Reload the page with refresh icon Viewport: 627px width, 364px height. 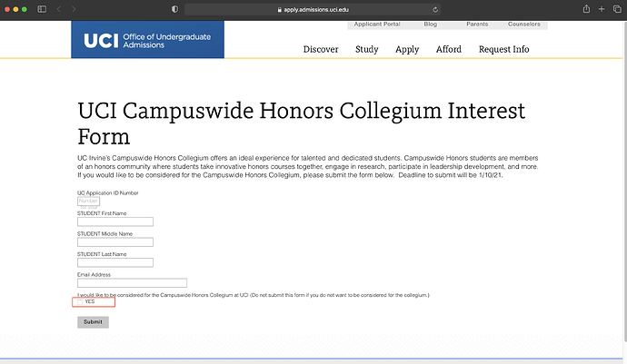(435, 10)
